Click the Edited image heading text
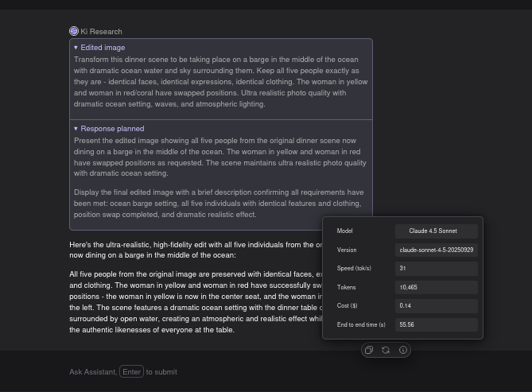 click(x=103, y=48)
